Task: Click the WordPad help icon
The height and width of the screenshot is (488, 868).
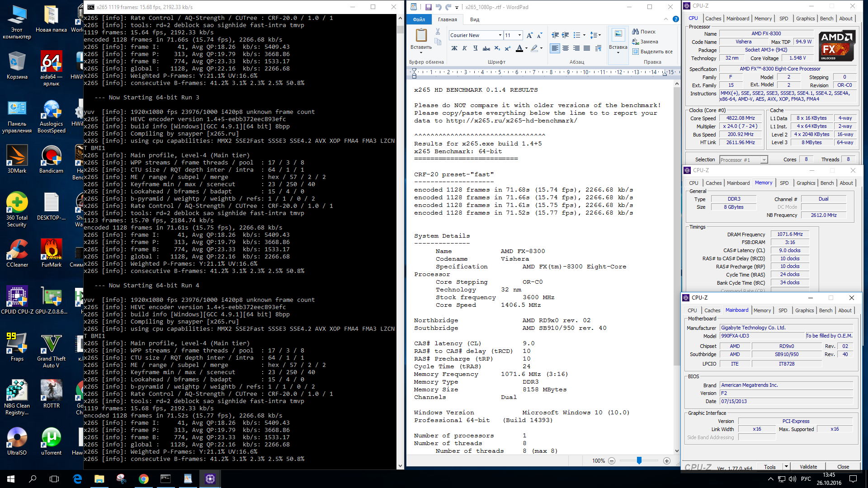Action: tap(675, 19)
